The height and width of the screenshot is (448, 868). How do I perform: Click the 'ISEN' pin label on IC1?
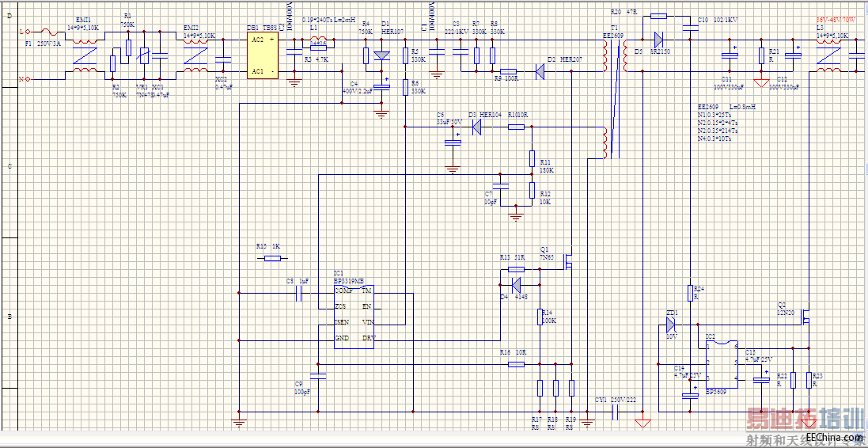tap(342, 321)
